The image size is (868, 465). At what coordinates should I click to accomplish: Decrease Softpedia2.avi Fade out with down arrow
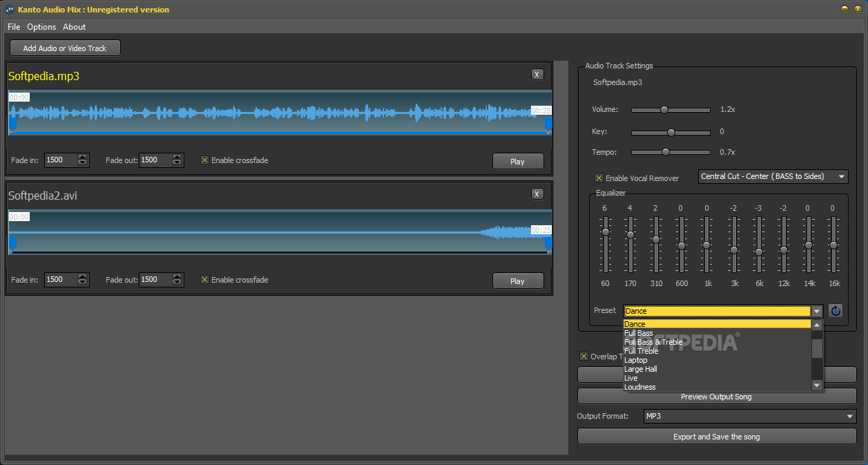click(x=177, y=283)
